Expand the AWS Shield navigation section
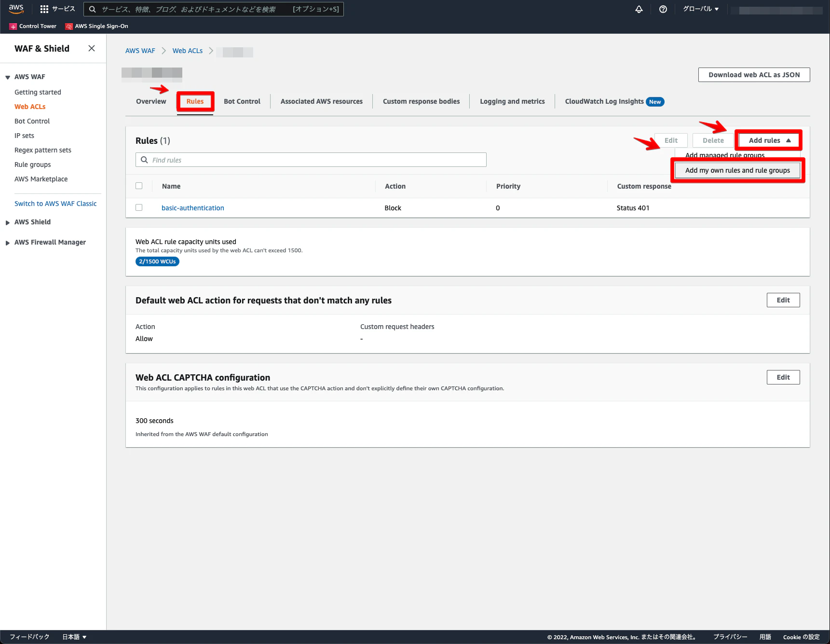The image size is (830, 644). coord(8,222)
